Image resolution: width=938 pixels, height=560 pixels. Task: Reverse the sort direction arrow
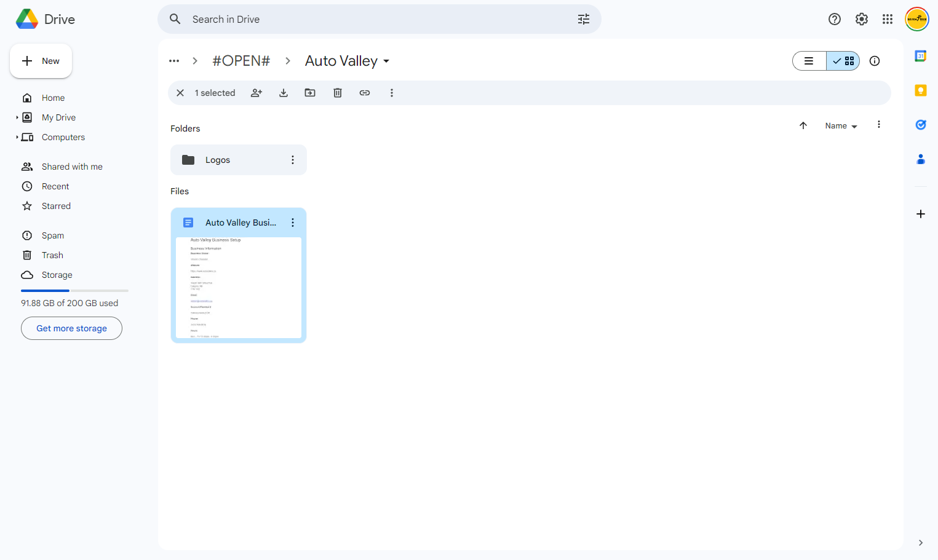[803, 125]
